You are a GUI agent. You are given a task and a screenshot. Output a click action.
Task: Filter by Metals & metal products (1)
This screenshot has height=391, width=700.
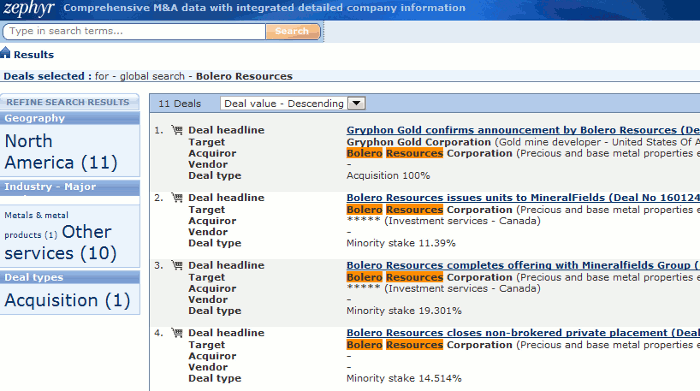click(36, 225)
